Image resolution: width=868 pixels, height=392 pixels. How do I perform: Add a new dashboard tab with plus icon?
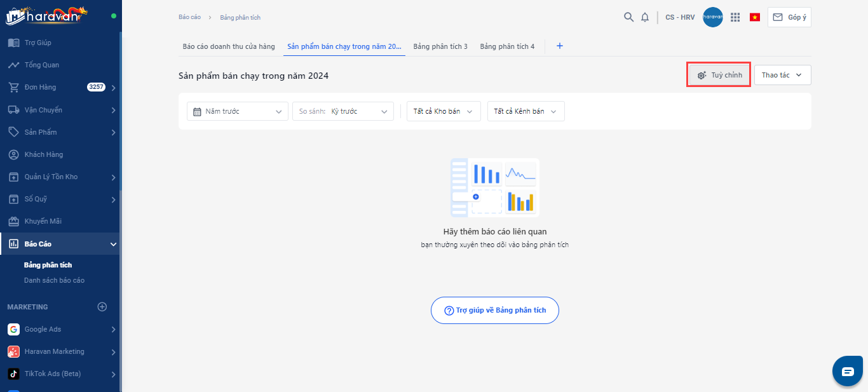tap(560, 46)
